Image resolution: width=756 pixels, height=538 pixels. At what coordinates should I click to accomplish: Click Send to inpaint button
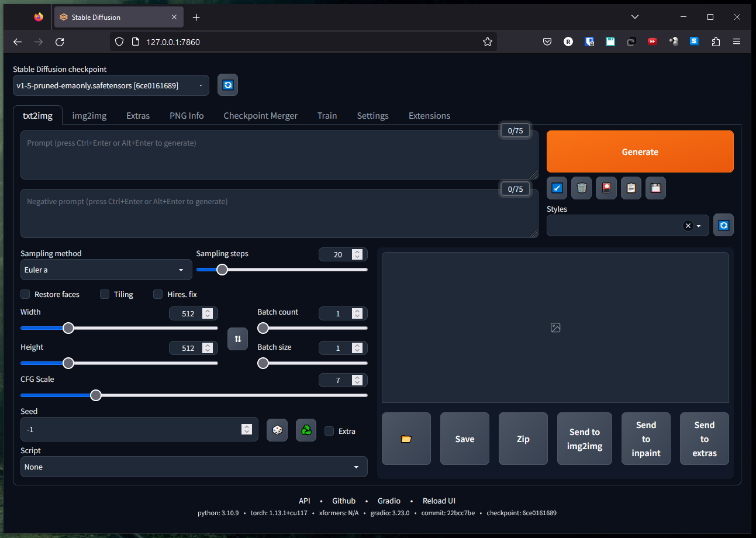coord(646,439)
